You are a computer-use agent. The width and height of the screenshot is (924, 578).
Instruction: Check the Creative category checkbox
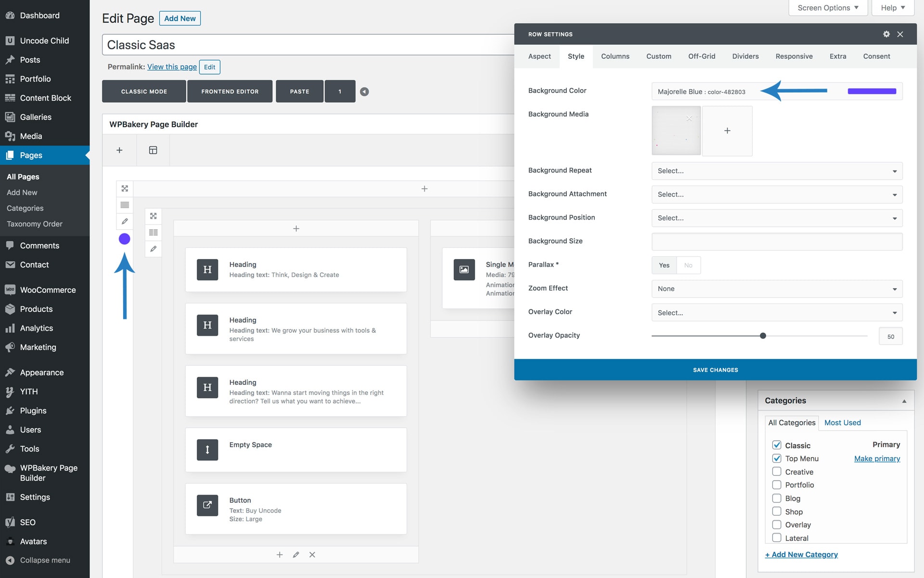pyautogui.click(x=776, y=472)
